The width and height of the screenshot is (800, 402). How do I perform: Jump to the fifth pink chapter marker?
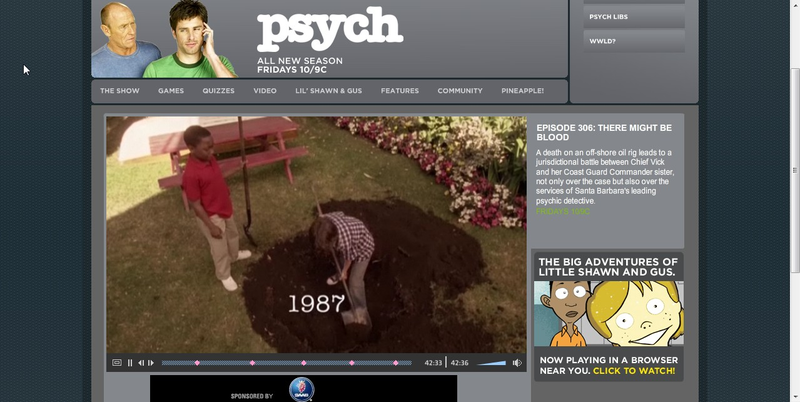395,363
